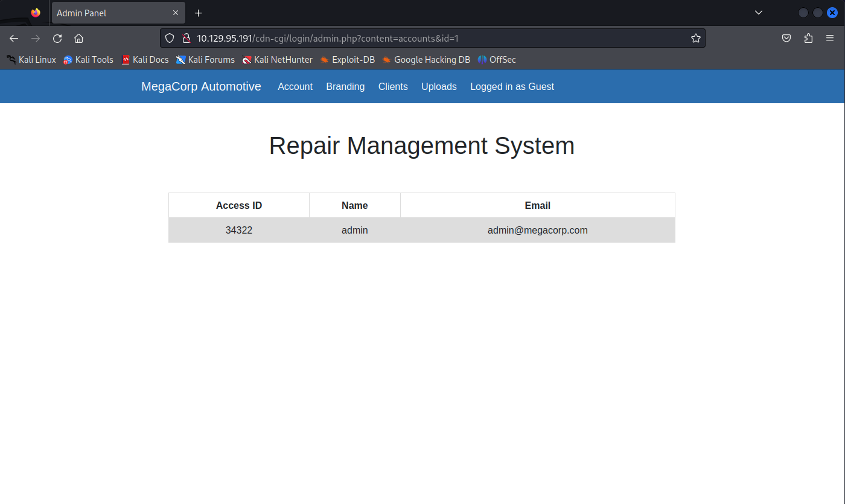Click the Firefox logo icon
This screenshot has width=845, height=504.
36,13
